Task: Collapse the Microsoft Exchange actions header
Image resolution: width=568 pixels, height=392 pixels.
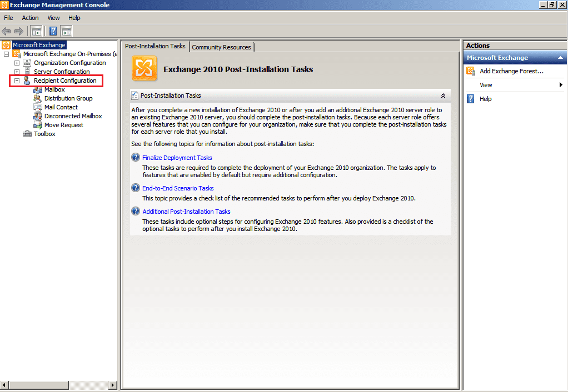Action: (560, 58)
